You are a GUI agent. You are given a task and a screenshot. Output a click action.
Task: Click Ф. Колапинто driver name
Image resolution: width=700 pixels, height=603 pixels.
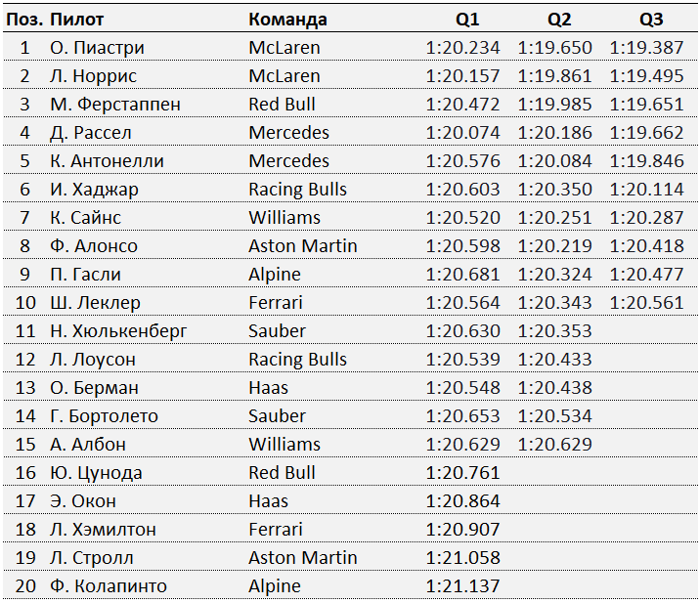point(109,586)
